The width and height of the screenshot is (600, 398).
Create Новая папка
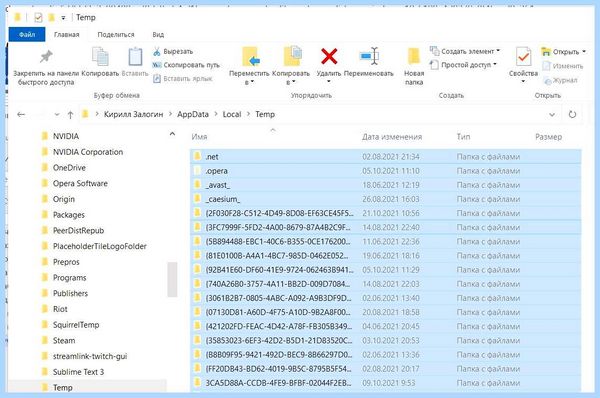[x=414, y=66]
